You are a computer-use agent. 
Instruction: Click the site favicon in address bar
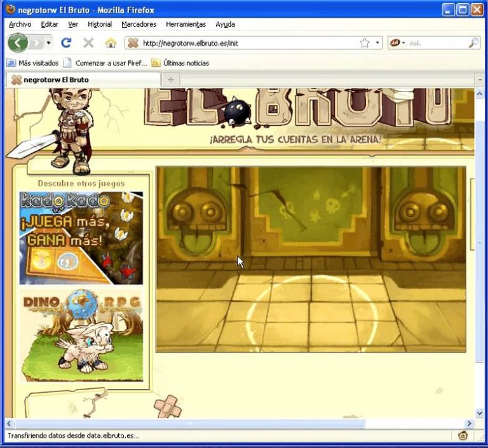click(x=133, y=43)
